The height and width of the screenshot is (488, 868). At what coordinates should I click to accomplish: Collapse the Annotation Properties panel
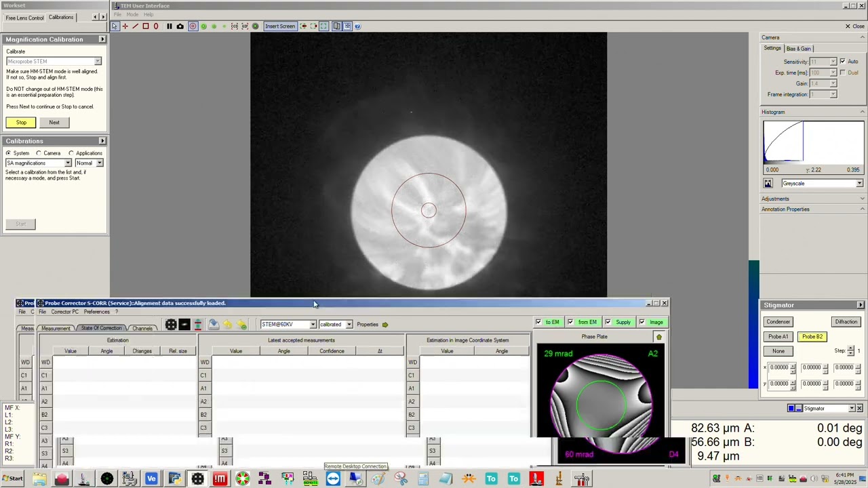coord(862,209)
